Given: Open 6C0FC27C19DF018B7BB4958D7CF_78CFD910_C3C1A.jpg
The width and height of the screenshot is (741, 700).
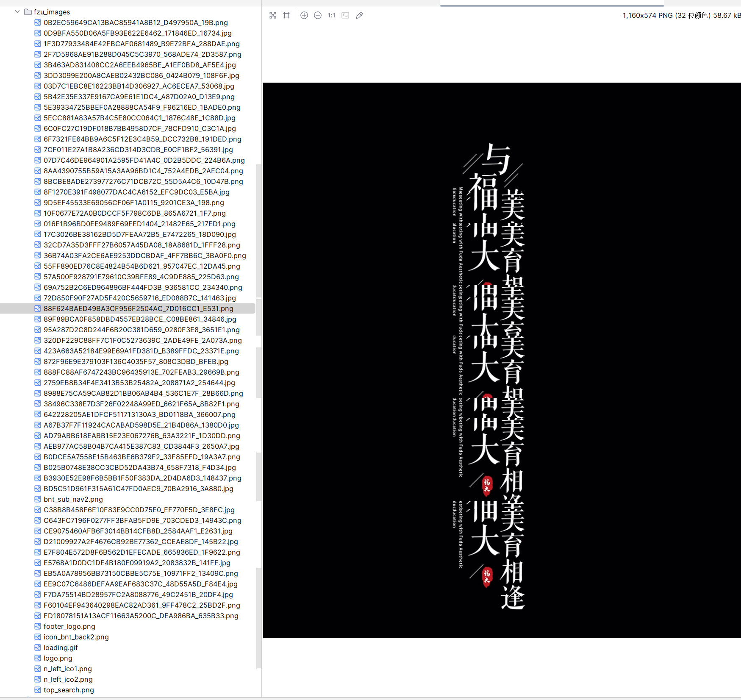Looking at the screenshot, I should 140,128.
